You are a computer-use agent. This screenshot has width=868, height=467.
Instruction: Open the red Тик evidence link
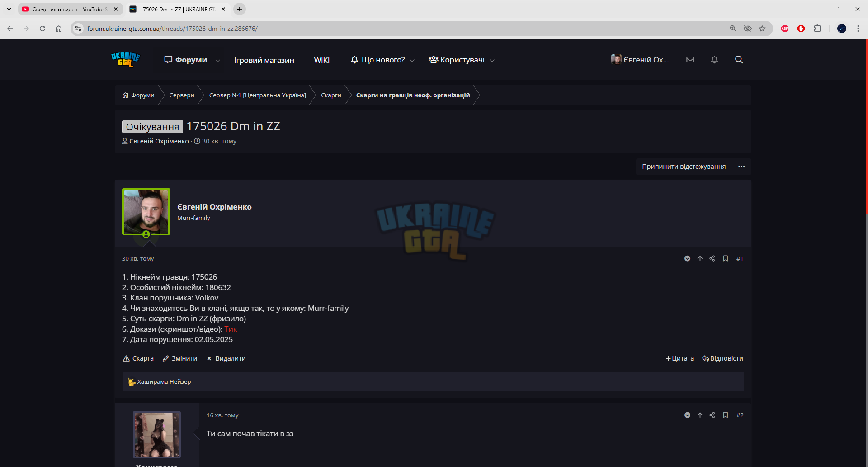click(x=231, y=329)
